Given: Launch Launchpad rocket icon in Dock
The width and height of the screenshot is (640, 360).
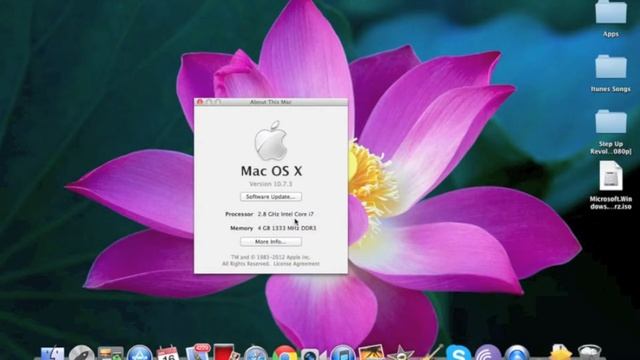Looking at the screenshot, I should pyautogui.click(x=81, y=353).
